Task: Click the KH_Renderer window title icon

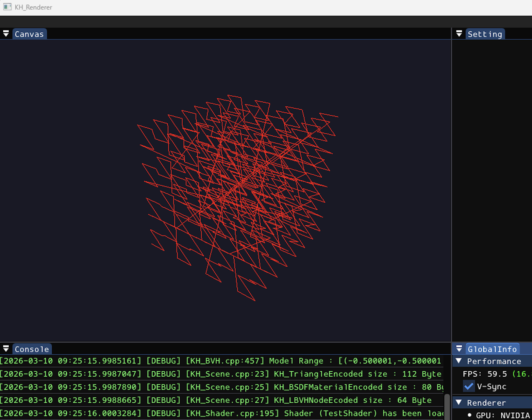Action: tap(7, 7)
